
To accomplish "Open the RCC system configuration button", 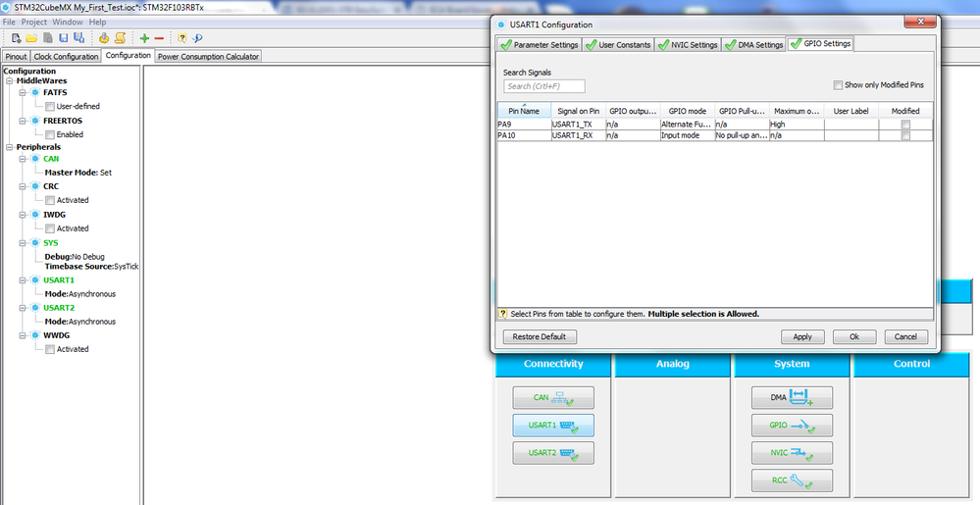I will (792, 480).
